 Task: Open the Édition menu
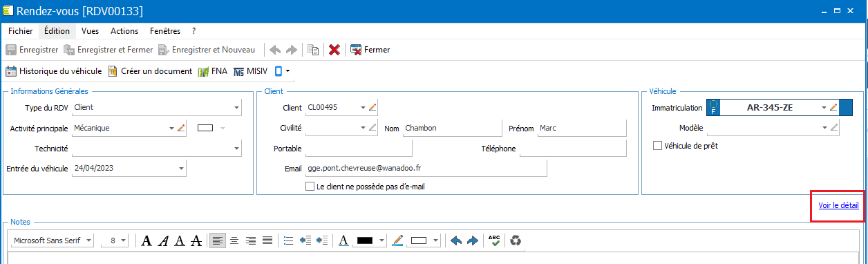click(x=57, y=31)
